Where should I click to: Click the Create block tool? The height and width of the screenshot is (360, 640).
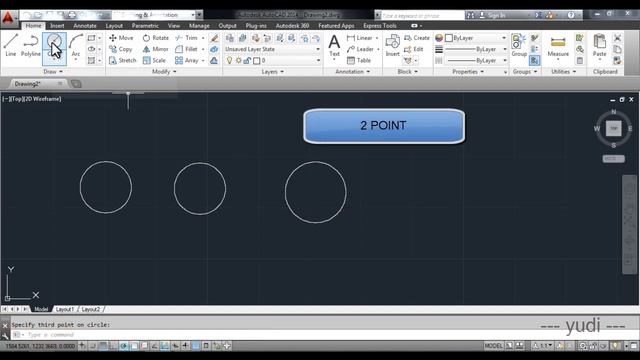417,38
